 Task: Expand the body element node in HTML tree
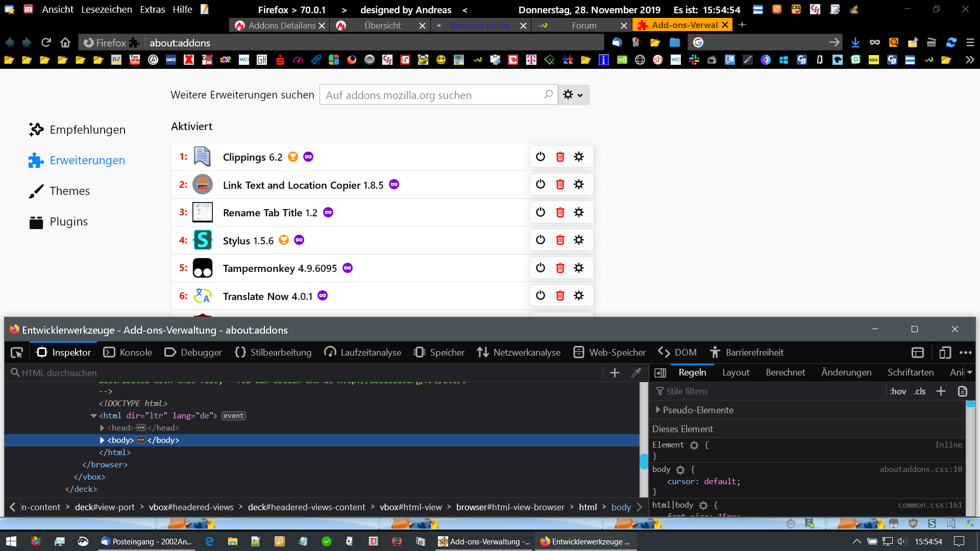click(102, 440)
